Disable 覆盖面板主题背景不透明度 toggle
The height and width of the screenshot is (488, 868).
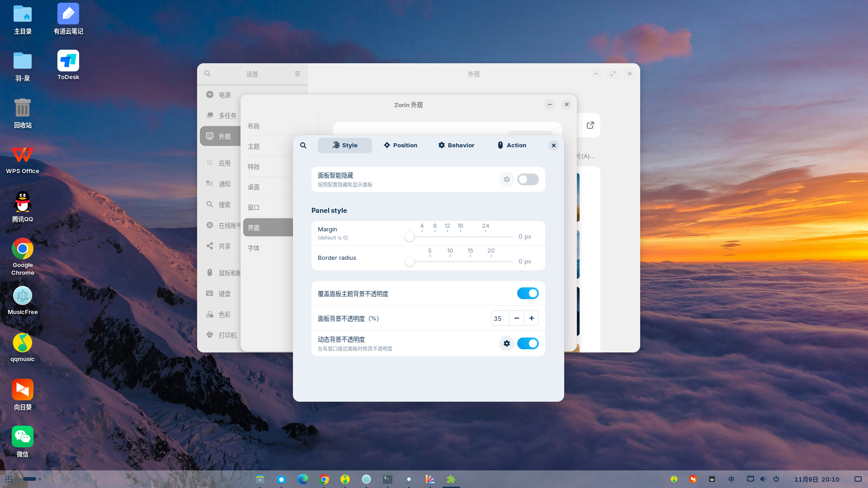(528, 293)
